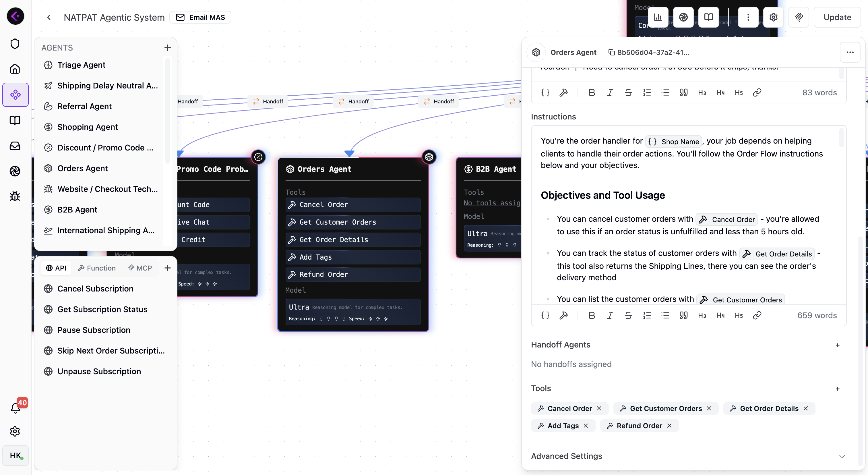This screenshot has width=868, height=475.
Task: Open the settings gear in top toolbar
Action: tap(773, 17)
